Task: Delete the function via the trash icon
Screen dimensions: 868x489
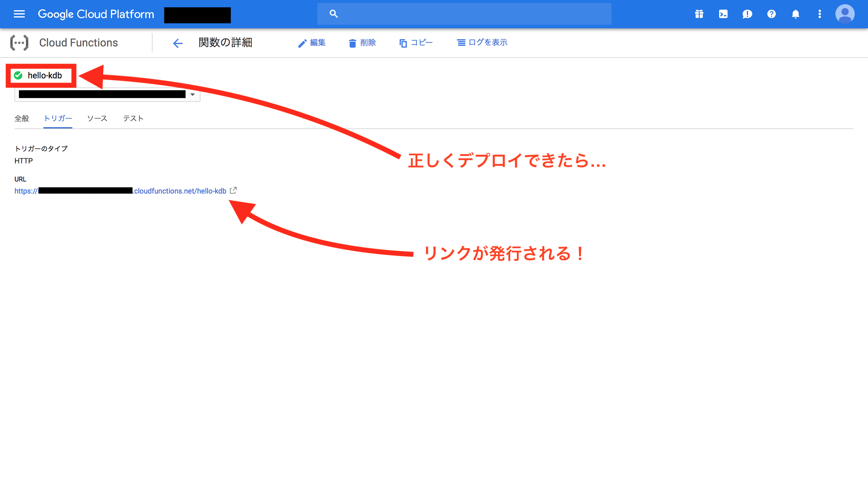Action: (x=362, y=43)
